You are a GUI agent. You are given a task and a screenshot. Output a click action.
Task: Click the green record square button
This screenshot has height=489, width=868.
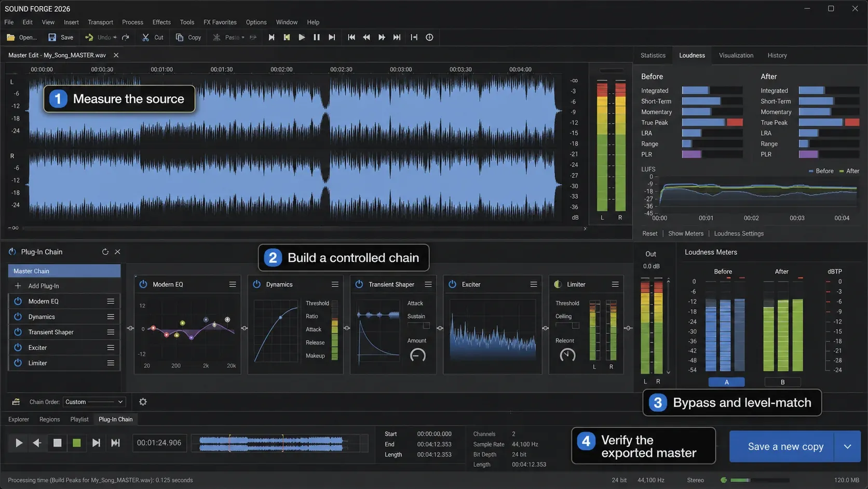[76, 443]
